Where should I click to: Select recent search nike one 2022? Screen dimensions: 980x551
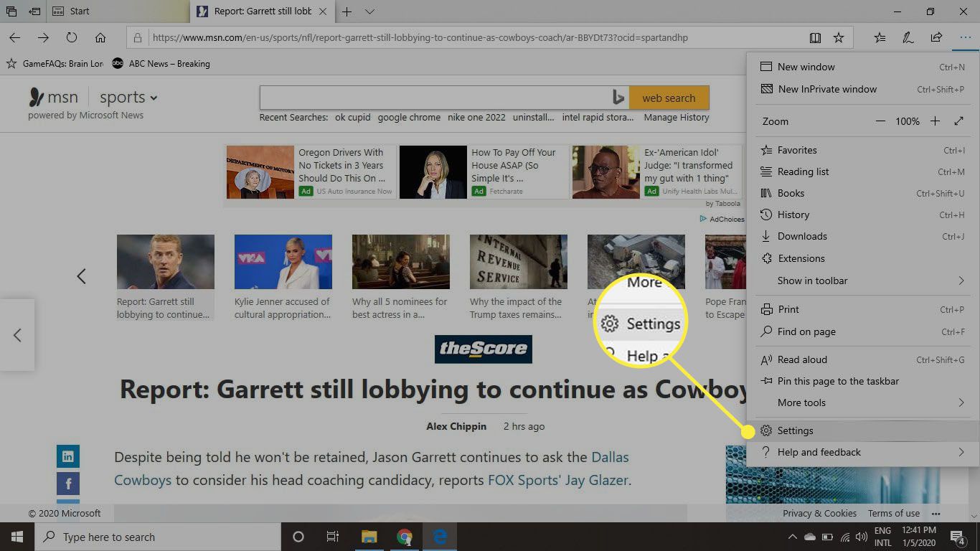(x=476, y=118)
